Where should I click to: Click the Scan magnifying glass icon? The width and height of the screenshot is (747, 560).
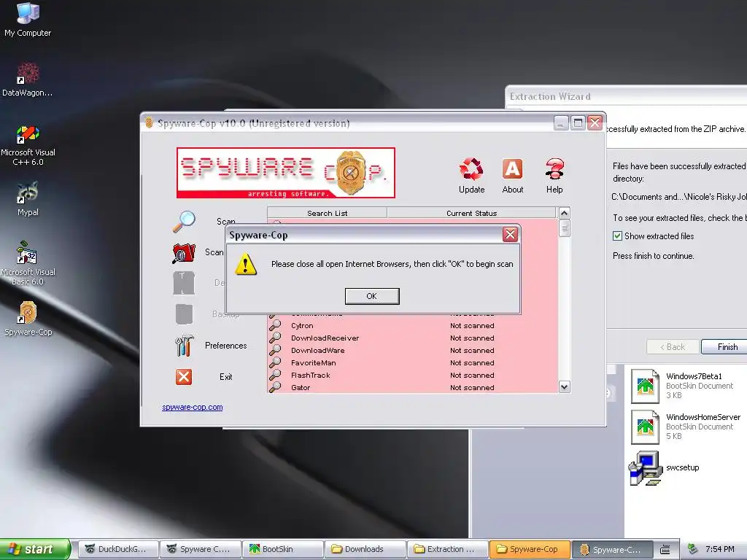(x=184, y=222)
